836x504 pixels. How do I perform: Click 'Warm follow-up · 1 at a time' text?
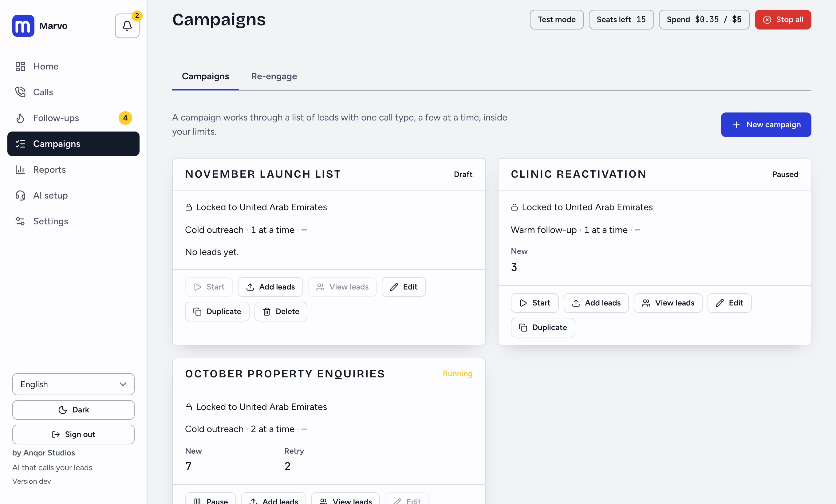tap(569, 230)
